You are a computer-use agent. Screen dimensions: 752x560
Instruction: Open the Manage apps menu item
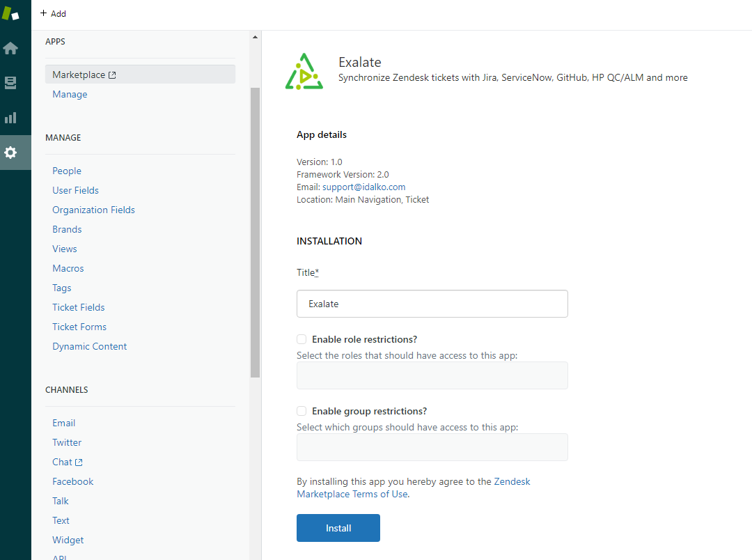tap(70, 94)
